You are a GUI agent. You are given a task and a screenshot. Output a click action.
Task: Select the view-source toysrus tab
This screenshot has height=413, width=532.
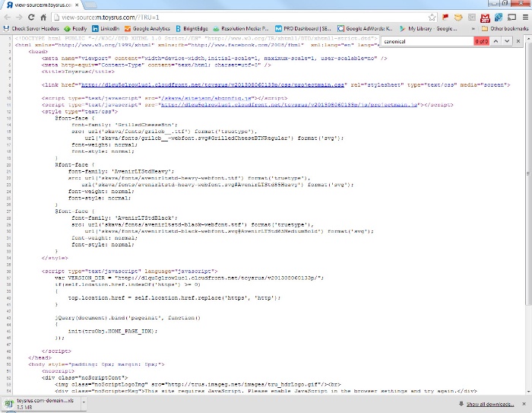click(42, 5)
